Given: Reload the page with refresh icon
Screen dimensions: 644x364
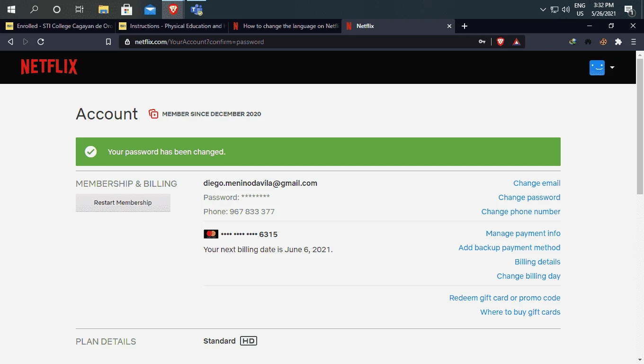Looking at the screenshot, I should click(41, 42).
